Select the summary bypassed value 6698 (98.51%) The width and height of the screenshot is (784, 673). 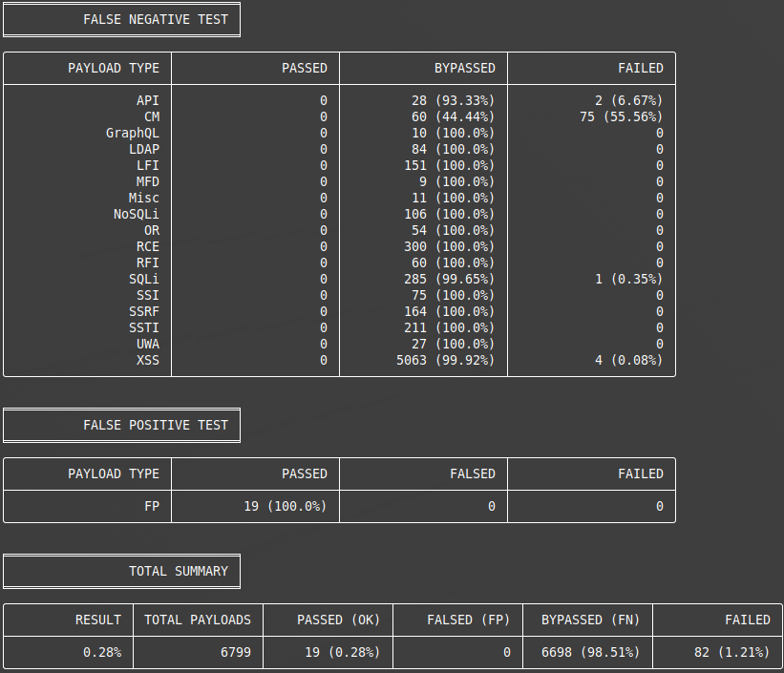click(x=590, y=652)
